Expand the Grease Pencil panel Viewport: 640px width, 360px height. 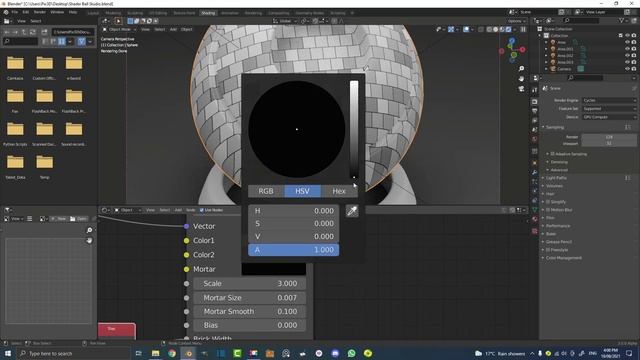click(x=558, y=242)
